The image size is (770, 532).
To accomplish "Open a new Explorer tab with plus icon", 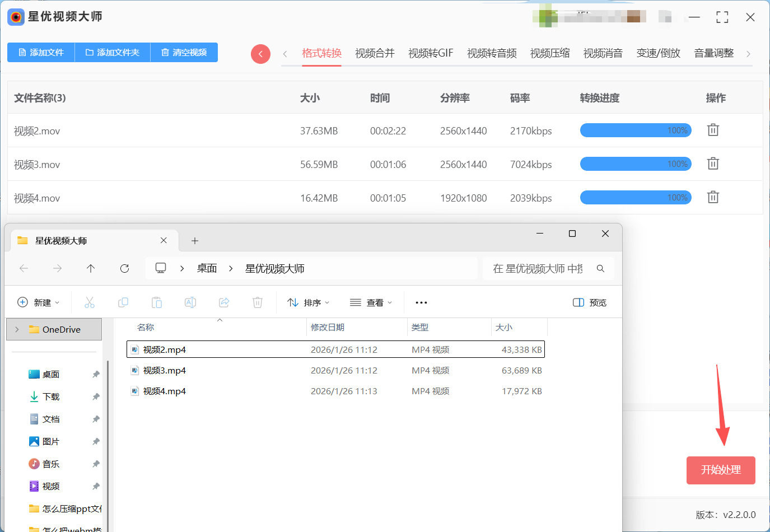I will click(195, 241).
